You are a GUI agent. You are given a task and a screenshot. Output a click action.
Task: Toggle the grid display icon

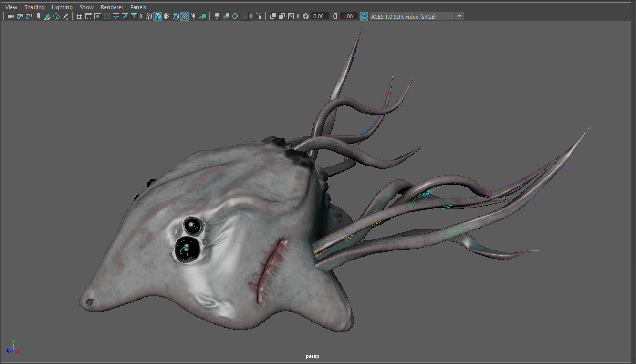(x=79, y=16)
